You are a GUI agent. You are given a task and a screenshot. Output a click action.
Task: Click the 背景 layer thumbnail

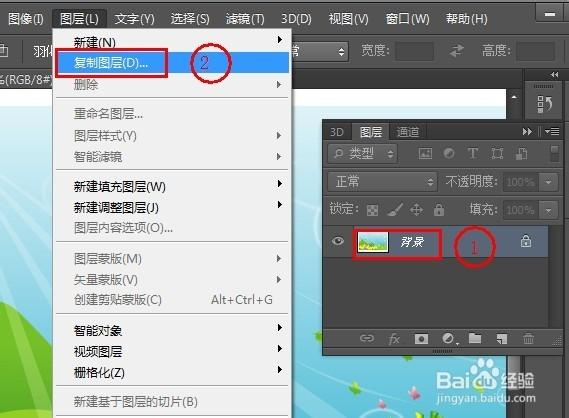tap(373, 242)
